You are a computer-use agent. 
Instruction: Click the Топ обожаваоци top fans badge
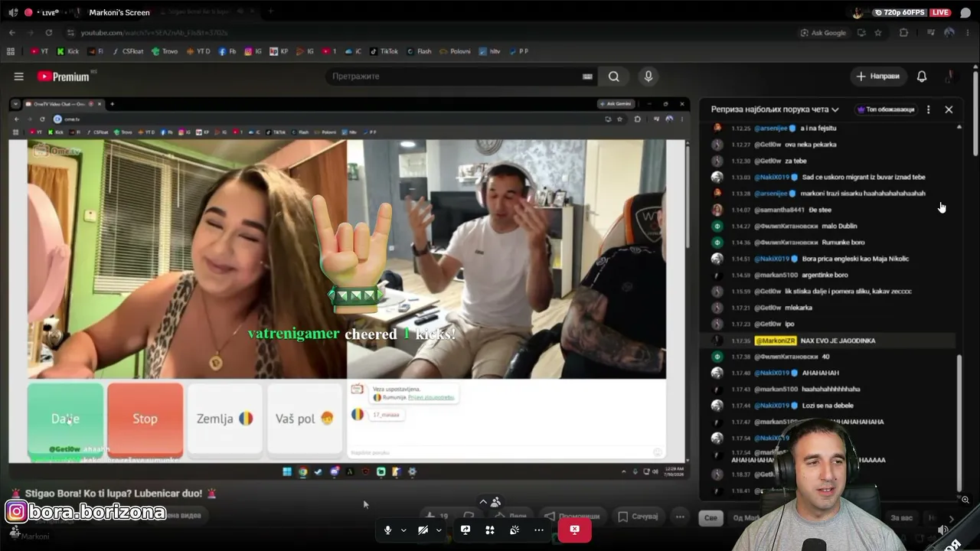pos(887,109)
